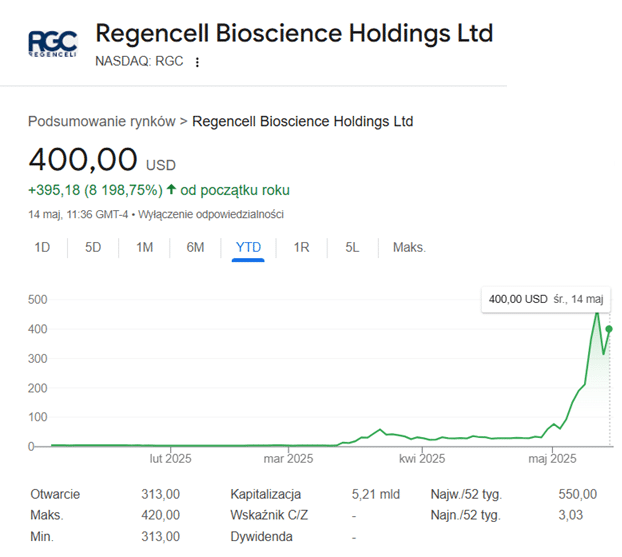Click the Otwarcie 313,00 value
Viewport: 622px width, 557px height.
click(x=161, y=494)
